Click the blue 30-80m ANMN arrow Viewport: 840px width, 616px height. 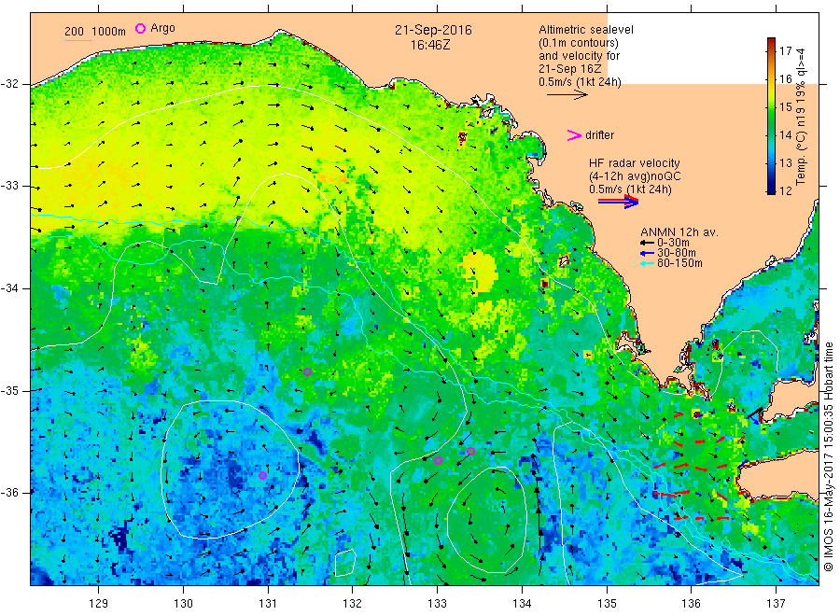647,253
